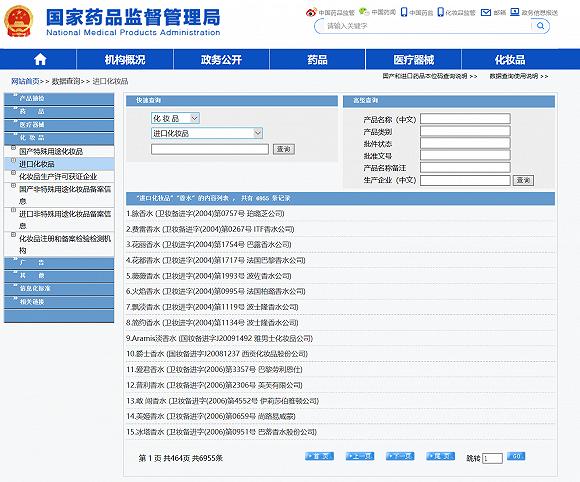Click the envelope 邮箱 mail icon
Image resolution: width=580 pixels, height=482 pixels.
tap(485, 12)
